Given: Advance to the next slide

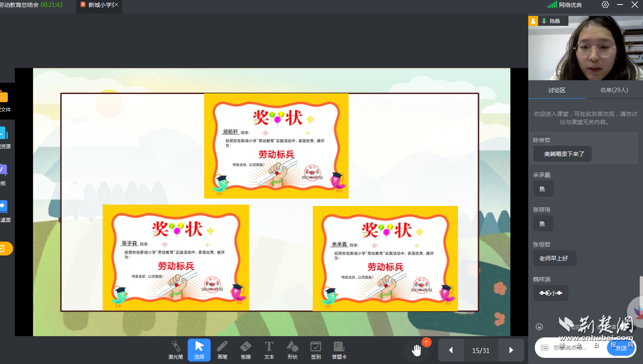Looking at the screenshot, I should tap(511, 350).
